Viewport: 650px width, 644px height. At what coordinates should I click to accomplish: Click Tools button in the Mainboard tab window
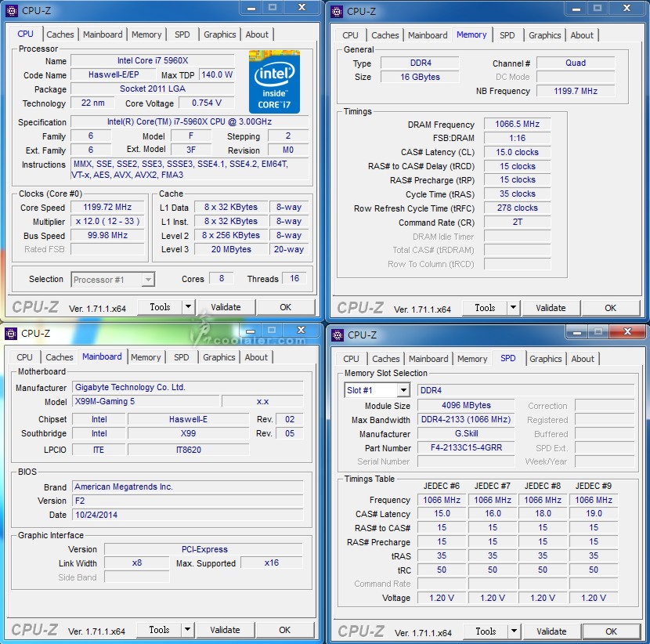click(159, 629)
